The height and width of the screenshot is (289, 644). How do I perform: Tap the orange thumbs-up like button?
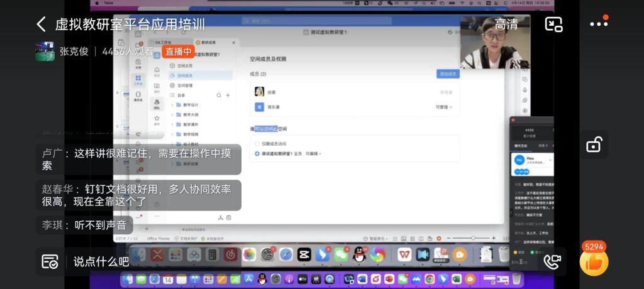594,263
